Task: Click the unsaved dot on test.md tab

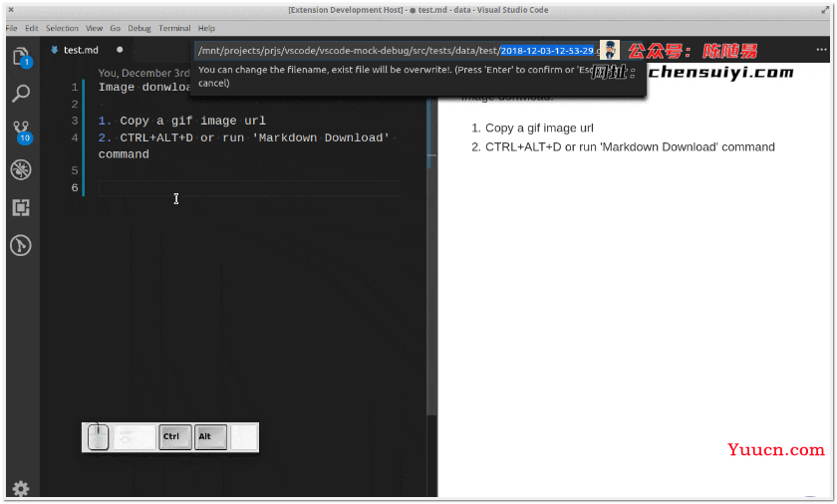Action: [x=120, y=50]
